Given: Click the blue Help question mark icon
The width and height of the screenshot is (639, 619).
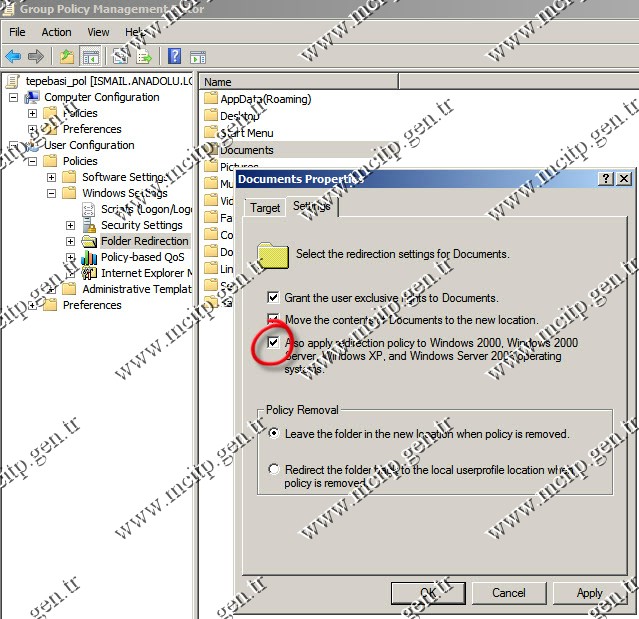Looking at the screenshot, I should tap(175, 56).
